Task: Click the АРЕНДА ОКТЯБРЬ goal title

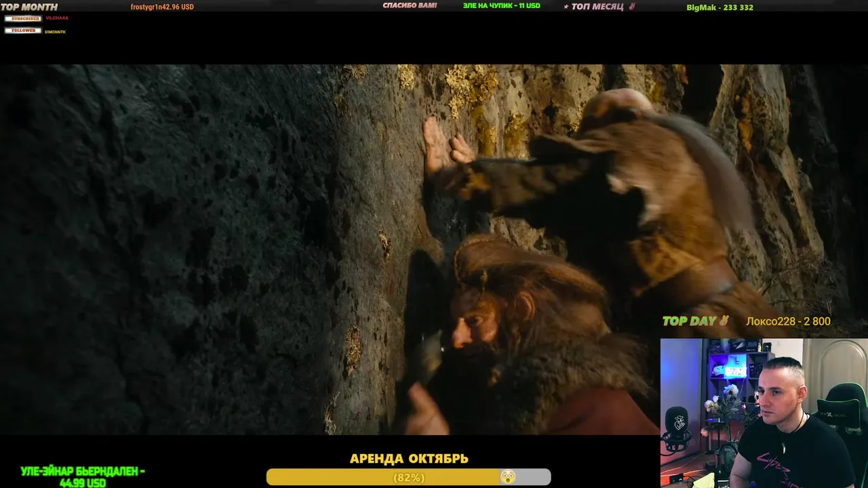Action: click(409, 459)
